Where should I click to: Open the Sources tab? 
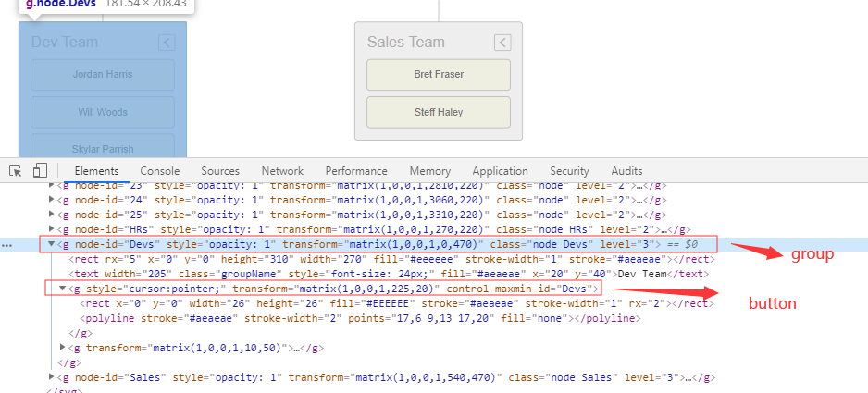(x=220, y=171)
